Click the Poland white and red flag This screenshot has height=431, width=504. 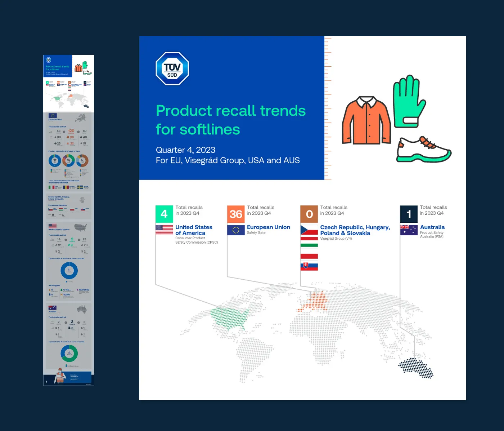309,254
